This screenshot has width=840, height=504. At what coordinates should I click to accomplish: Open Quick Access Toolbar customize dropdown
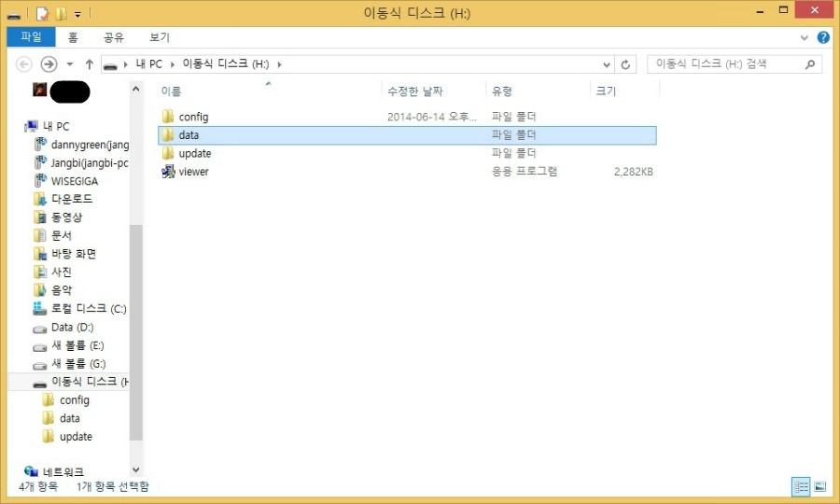[77, 14]
